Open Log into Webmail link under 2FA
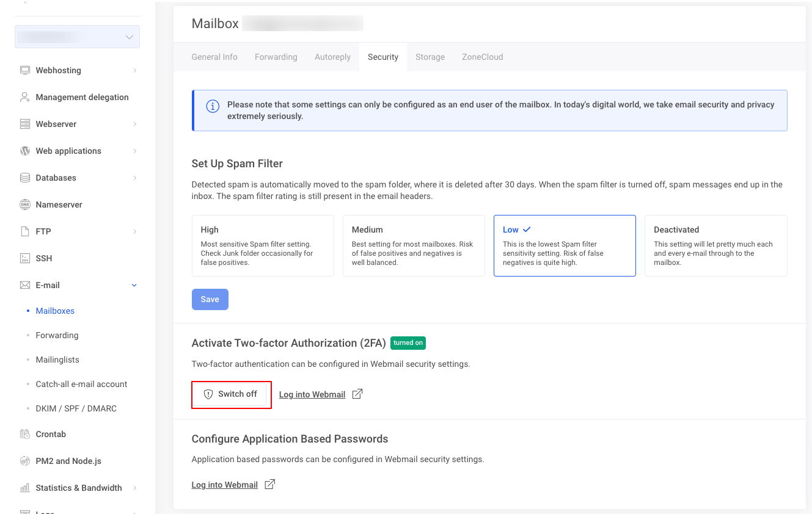Image resolution: width=812 pixels, height=514 pixels. point(312,394)
